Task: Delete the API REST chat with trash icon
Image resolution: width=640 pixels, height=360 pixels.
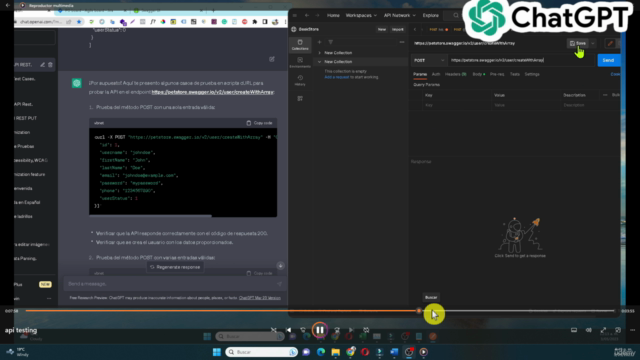Action: click(50, 64)
